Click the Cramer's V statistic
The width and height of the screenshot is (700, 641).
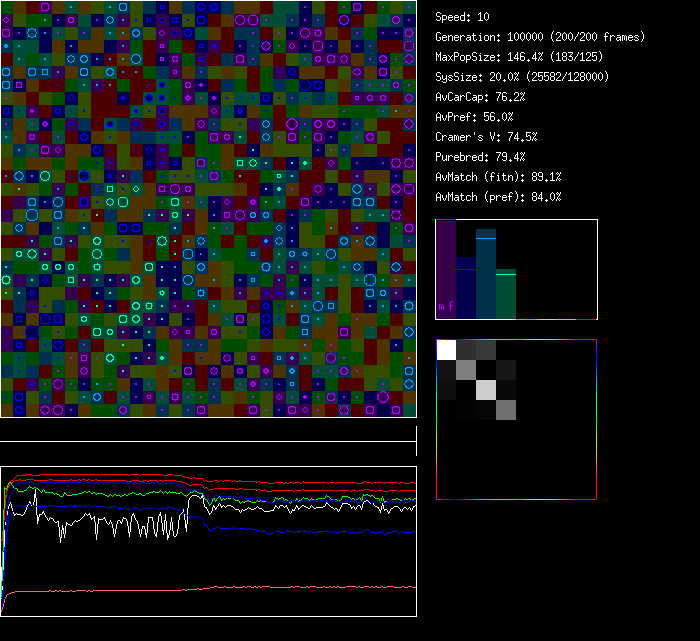point(486,137)
